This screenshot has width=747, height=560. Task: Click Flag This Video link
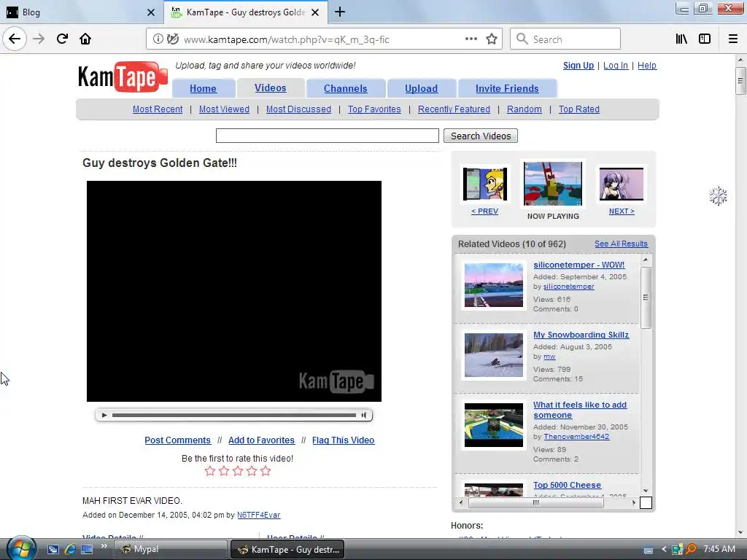tap(343, 440)
